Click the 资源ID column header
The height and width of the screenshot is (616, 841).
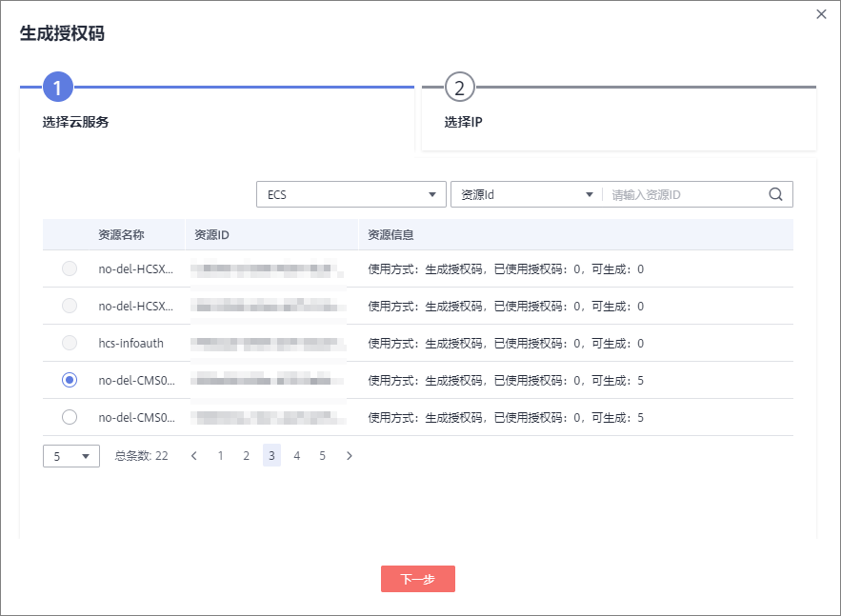211,235
